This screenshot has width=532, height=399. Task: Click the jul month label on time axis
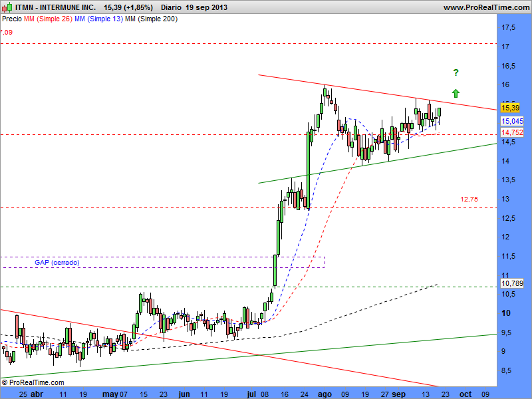251,394
